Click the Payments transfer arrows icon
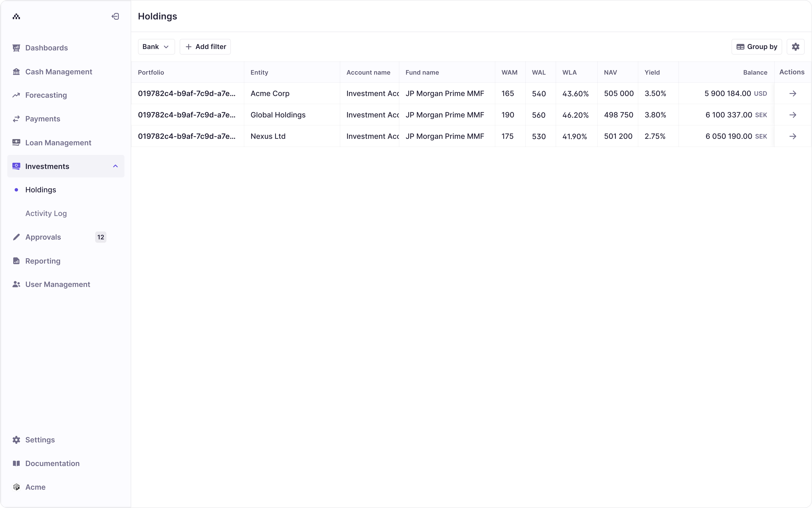 16,119
